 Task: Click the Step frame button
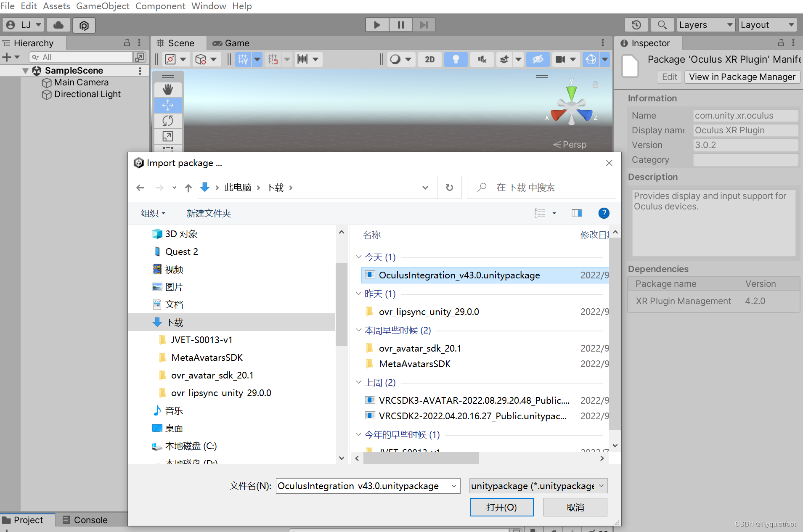pyautogui.click(x=424, y=25)
